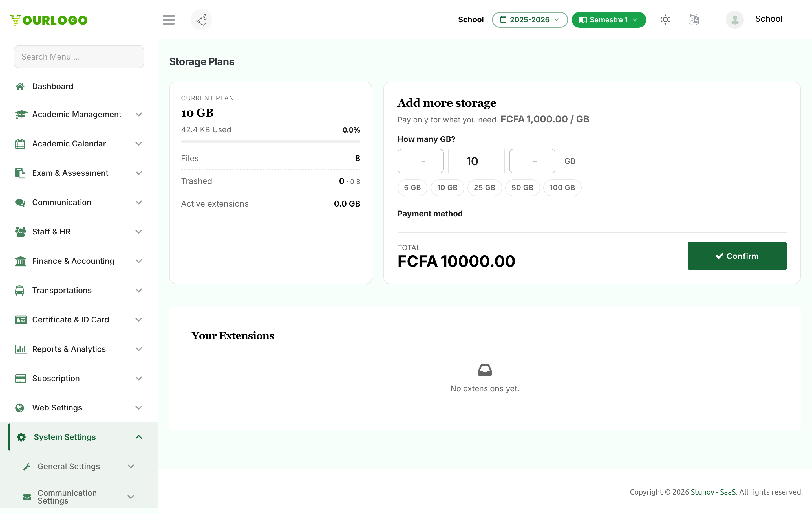Click the Certificate & ID Card icon
The width and height of the screenshot is (812, 514).
[21, 320]
